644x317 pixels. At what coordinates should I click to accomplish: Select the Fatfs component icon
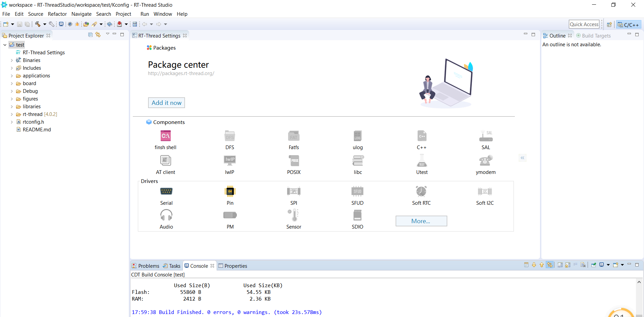pyautogui.click(x=294, y=136)
